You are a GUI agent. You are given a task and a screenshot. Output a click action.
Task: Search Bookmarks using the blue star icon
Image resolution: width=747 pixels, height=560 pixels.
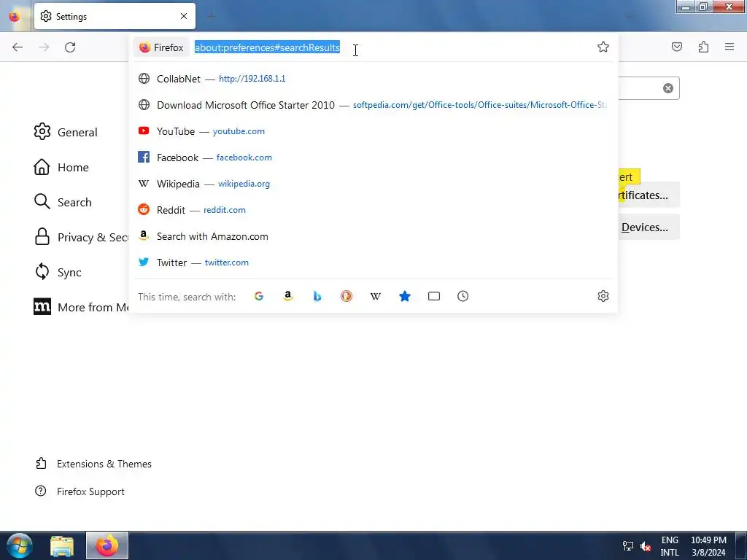click(404, 296)
